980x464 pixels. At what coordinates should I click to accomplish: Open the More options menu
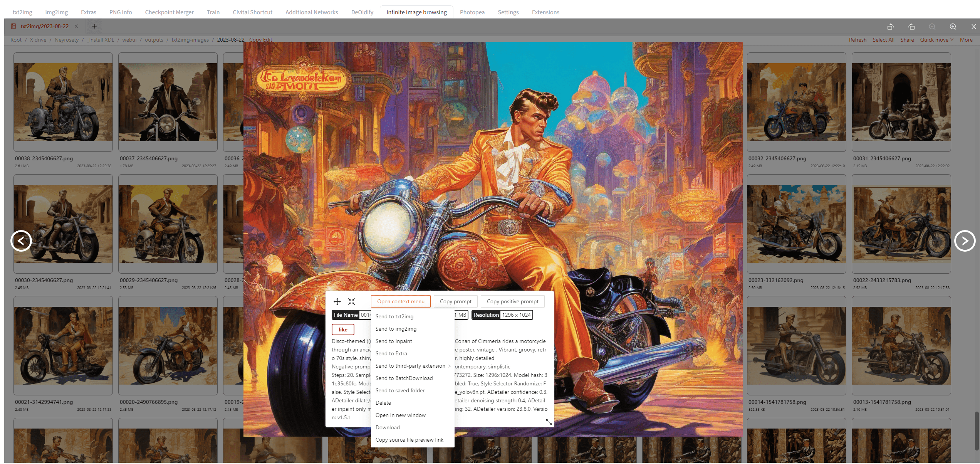(966, 40)
